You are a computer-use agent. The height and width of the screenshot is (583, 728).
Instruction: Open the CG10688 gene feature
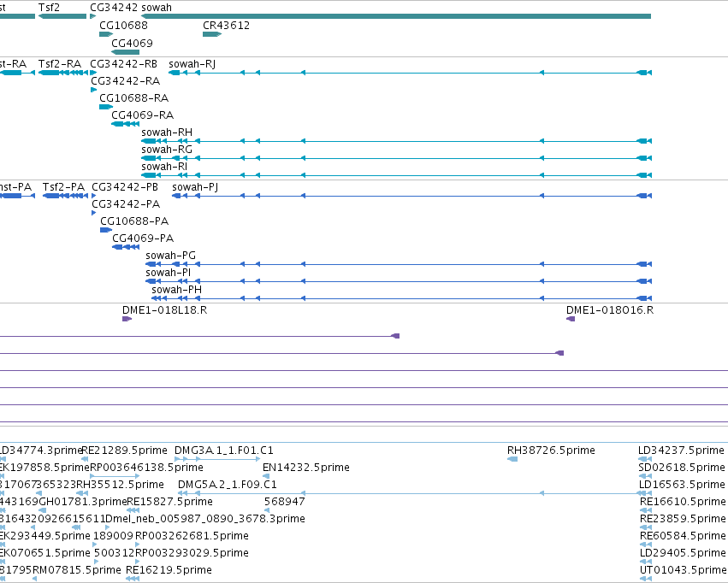point(106,34)
